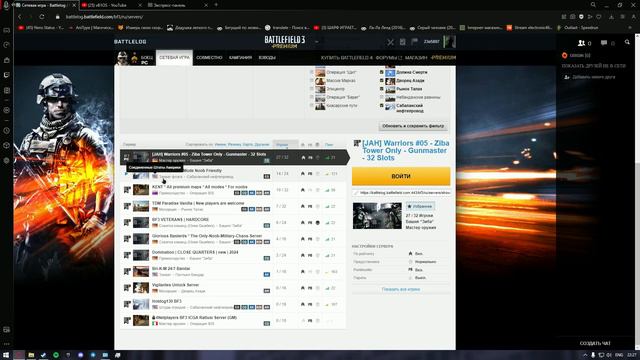Click the BATTLELOG logo

pos(130,42)
